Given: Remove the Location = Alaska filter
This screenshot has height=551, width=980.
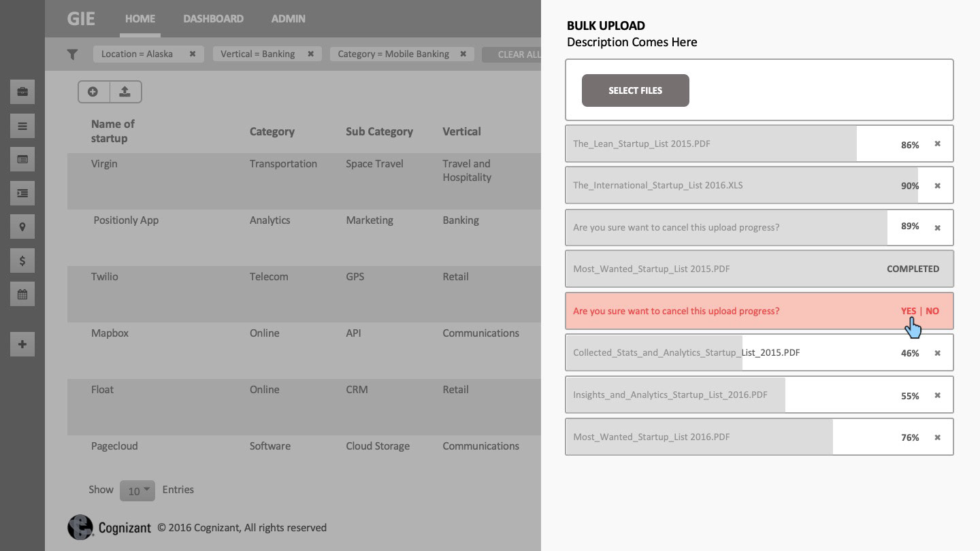Looking at the screenshot, I should coord(193,54).
